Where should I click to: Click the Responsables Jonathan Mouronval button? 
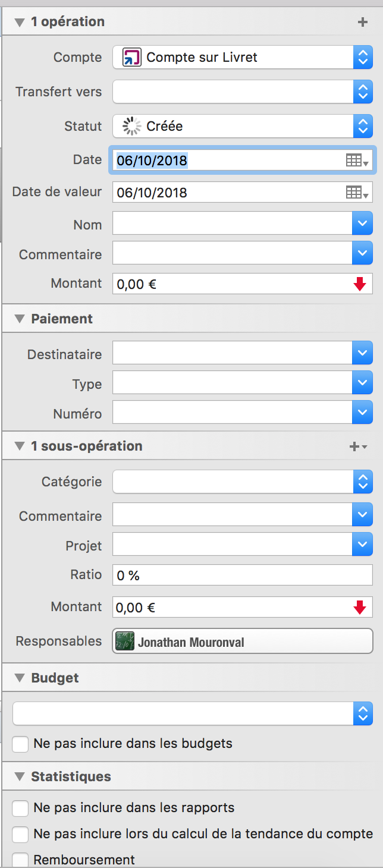pos(243,641)
